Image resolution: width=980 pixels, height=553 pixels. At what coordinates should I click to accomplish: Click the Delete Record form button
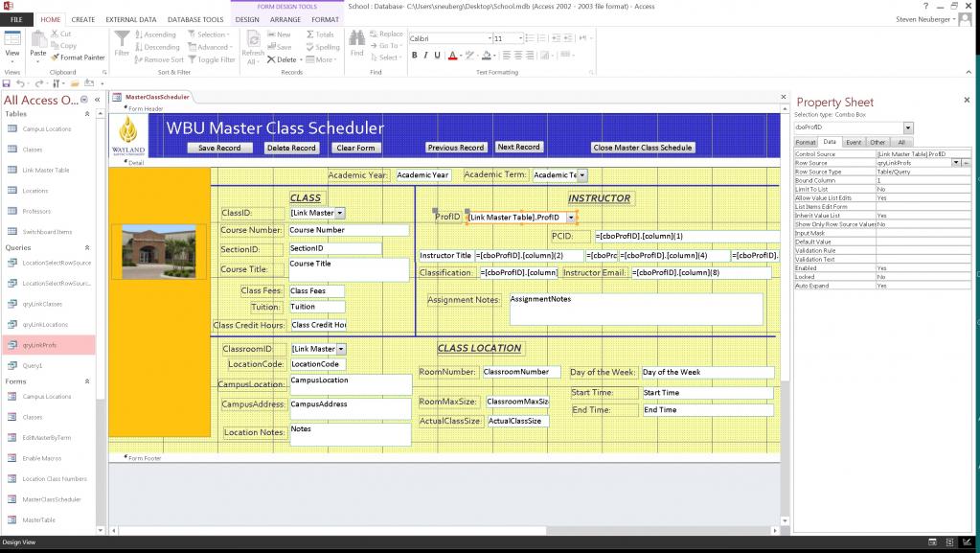click(x=291, y=149)
